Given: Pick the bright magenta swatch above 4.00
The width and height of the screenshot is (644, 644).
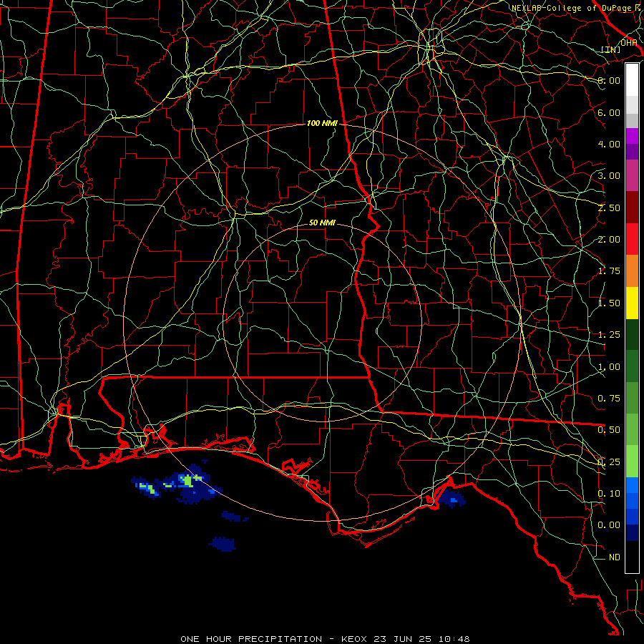Looking at the screenshot, I should click(x=632, y=136).
